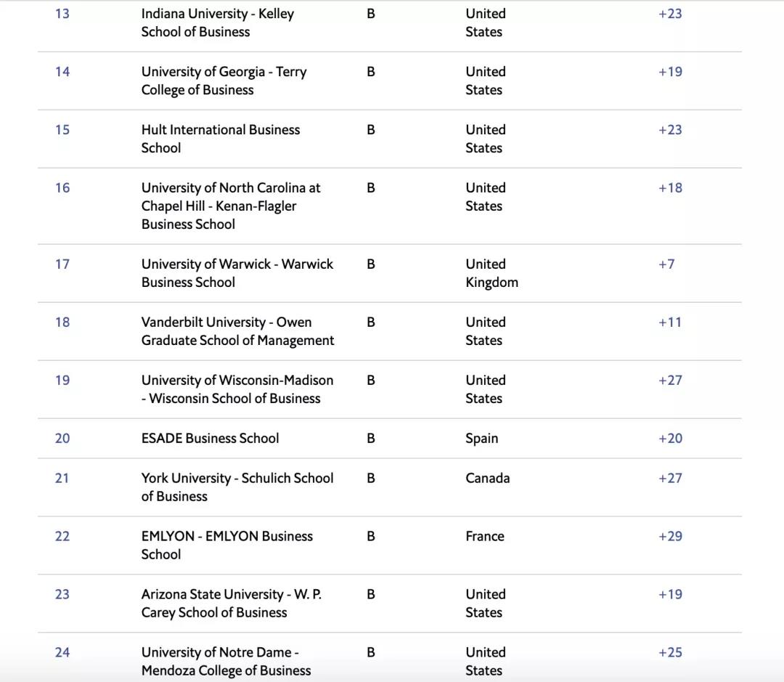Click Hult International Business School name
The image size is (784, 682).
pos(220,139)
